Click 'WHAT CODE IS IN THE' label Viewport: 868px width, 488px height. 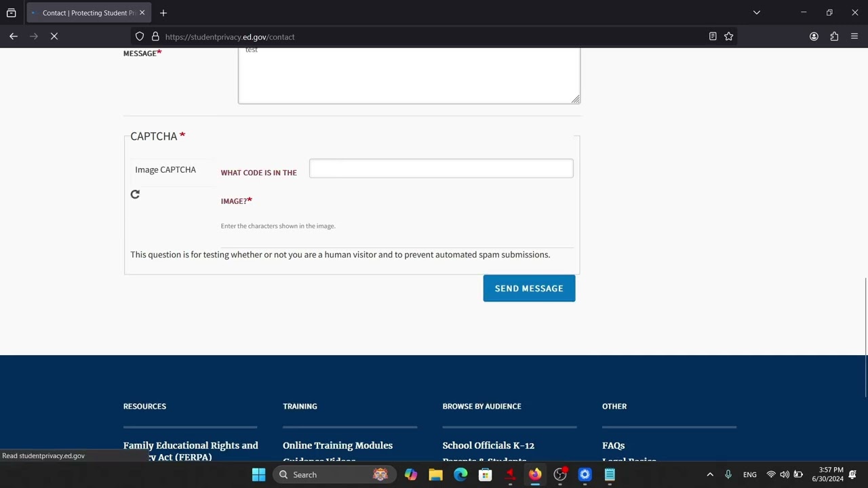point(258,173)
